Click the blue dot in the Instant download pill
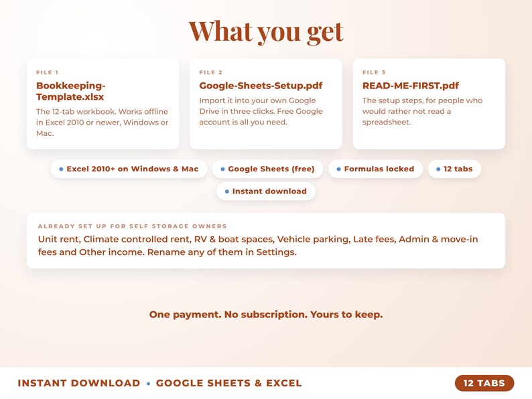 [x=227, y=191]
